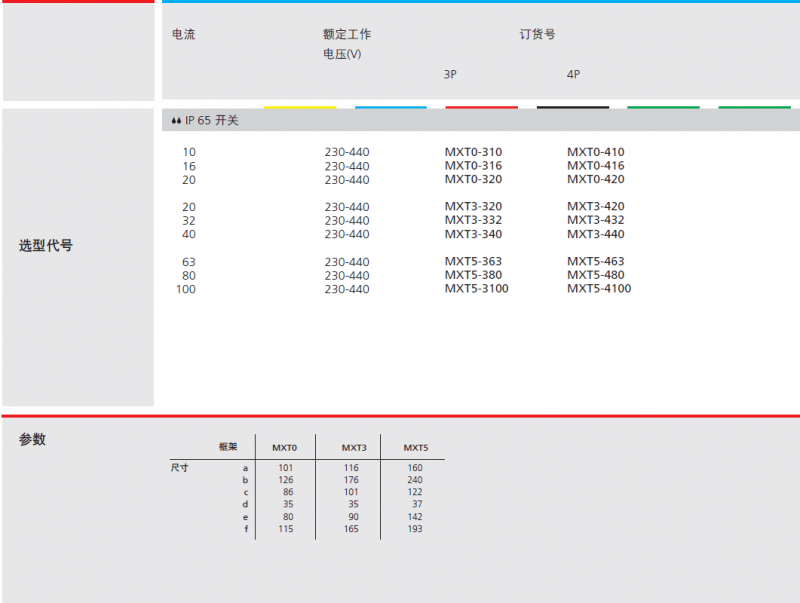Screen dimensions: 800x603
Task: Click the 电流 column header
Action: (x=184, y=34)
